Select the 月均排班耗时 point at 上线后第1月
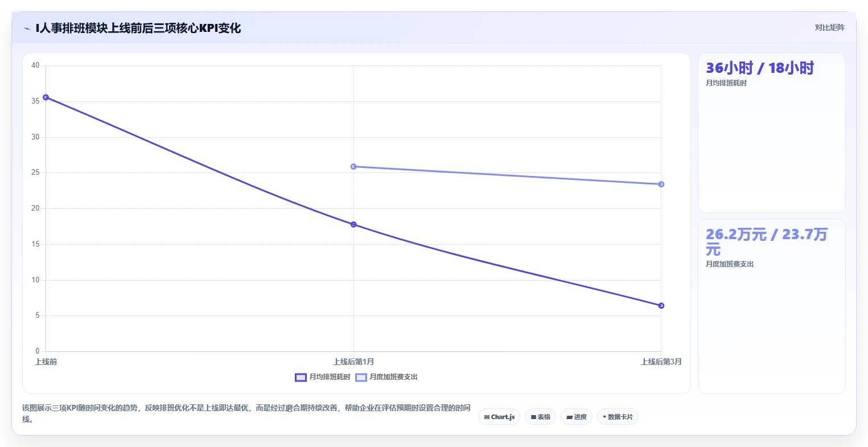The image size is (868, 447). [x=353, y=224]
